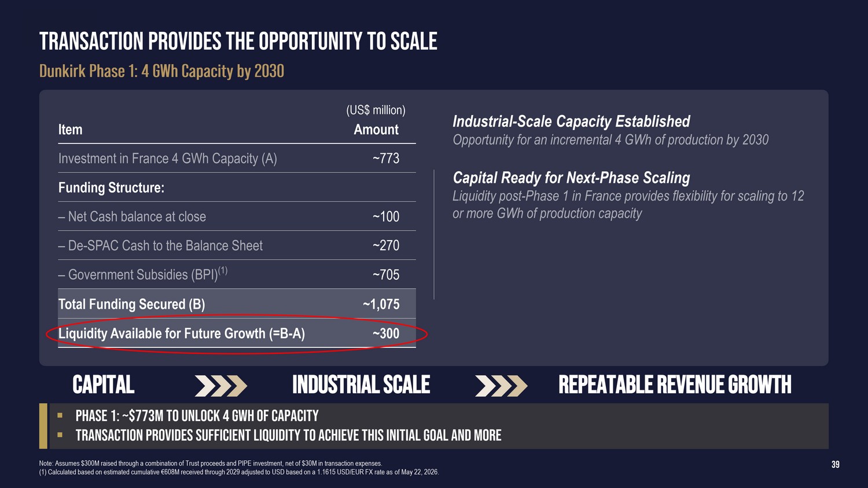Click the Government Subsidies (BPI) footnote marker
Image resolution: width=868 pixels, height=488 pixels.
coord(223,270)
